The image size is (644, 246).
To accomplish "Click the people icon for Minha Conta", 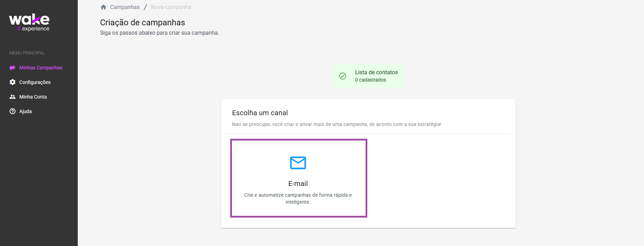I will [x=12, y=97].
